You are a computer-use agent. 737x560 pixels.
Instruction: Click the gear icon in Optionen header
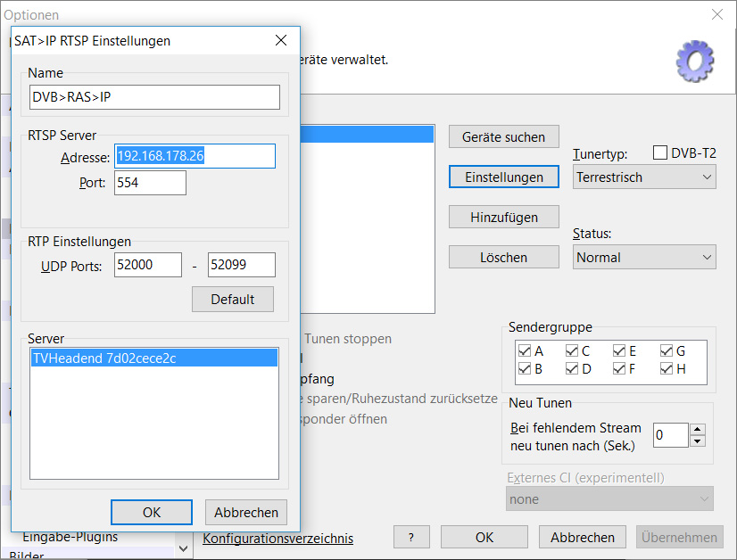(694, 61)
